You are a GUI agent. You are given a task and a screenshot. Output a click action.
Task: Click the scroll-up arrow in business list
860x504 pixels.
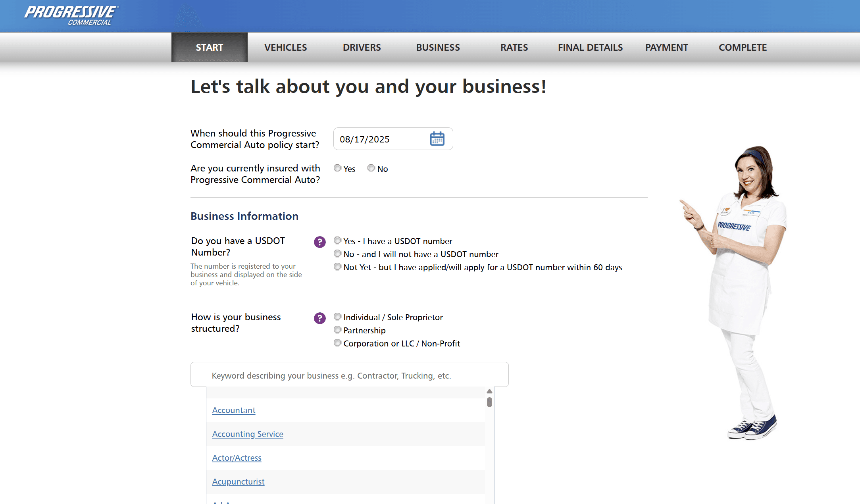point(489,391)
